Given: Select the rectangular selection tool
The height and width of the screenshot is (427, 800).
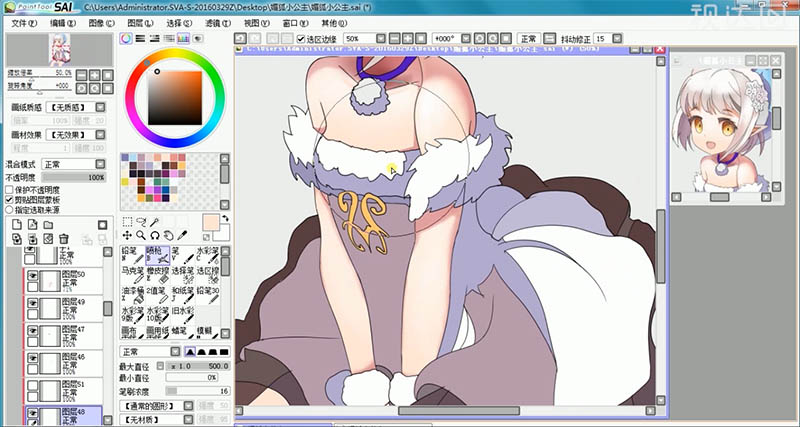Looking at the screenshot, I should point(128,222).
